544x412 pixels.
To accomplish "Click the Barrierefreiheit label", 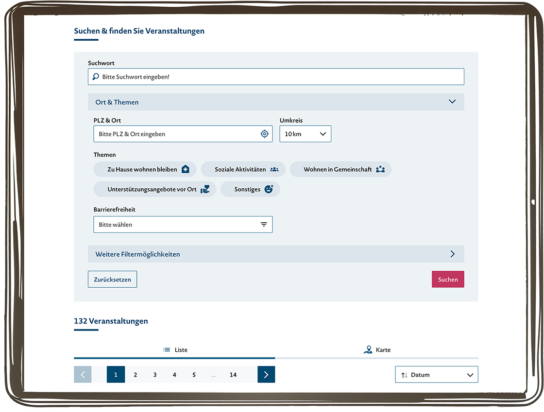I will point(114,209).
